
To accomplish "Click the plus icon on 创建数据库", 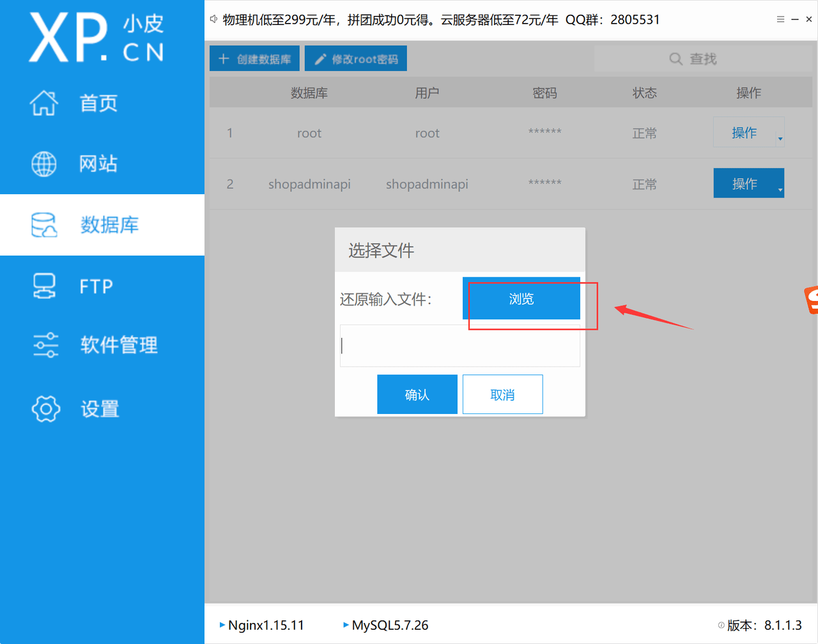I will 224,59.
